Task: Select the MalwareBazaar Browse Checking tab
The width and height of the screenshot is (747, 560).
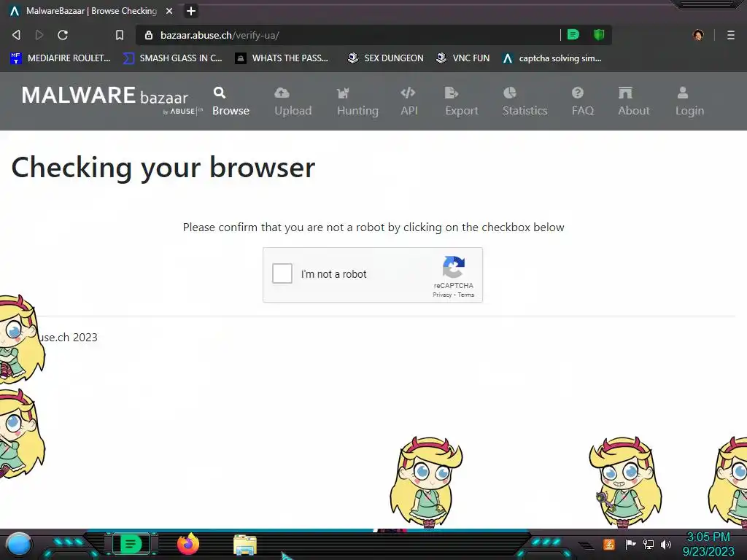Action: click(x=90, y=11)
